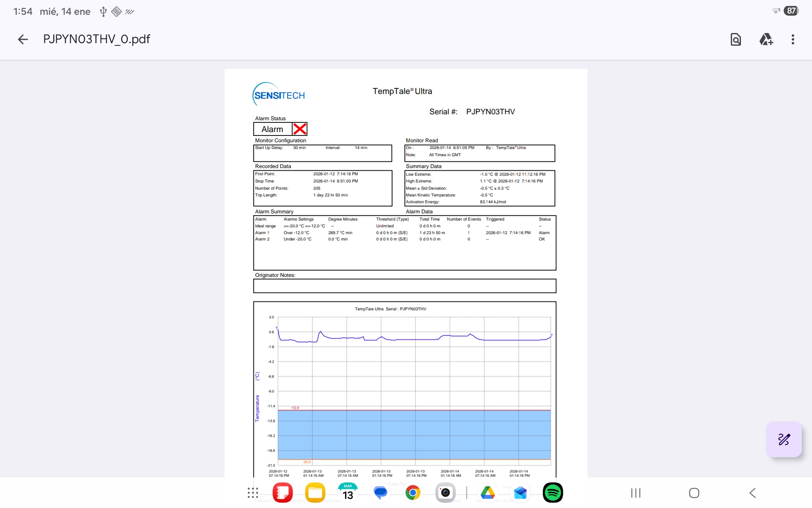Launch the Messages chat bubble app
The height and width of the screenshot is (508, 812).
pos(380,493)
